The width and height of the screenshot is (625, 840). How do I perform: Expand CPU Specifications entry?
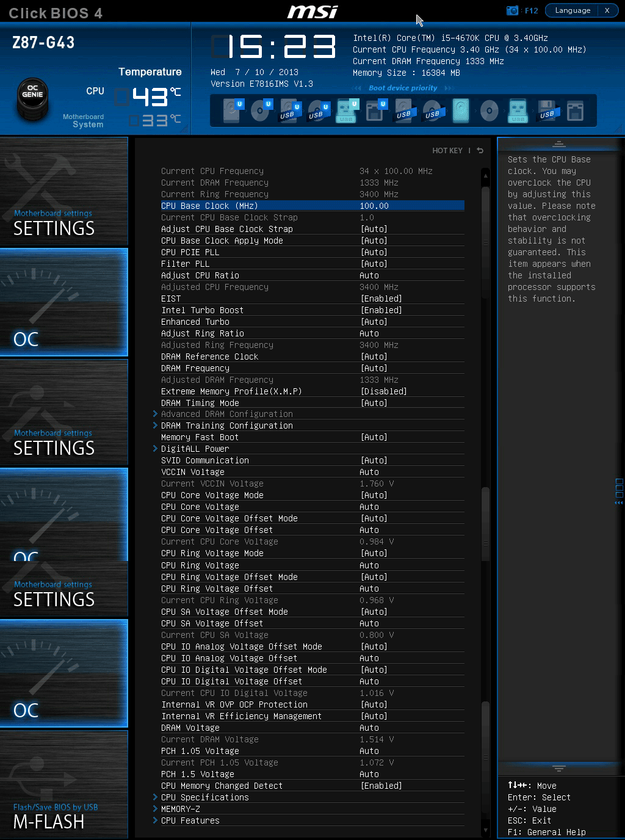click(204, 797)
